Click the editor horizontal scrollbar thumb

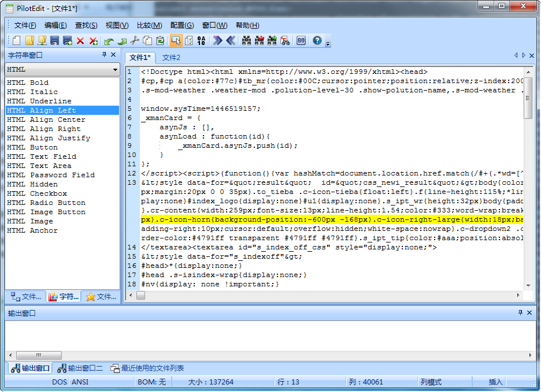click(141, 295)
